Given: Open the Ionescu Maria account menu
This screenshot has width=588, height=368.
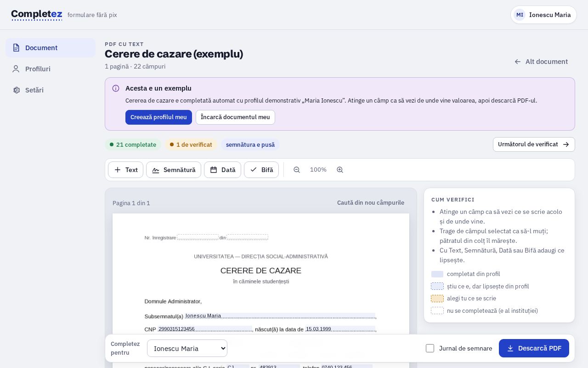Looking at the screenshot, I should point(543,15).
